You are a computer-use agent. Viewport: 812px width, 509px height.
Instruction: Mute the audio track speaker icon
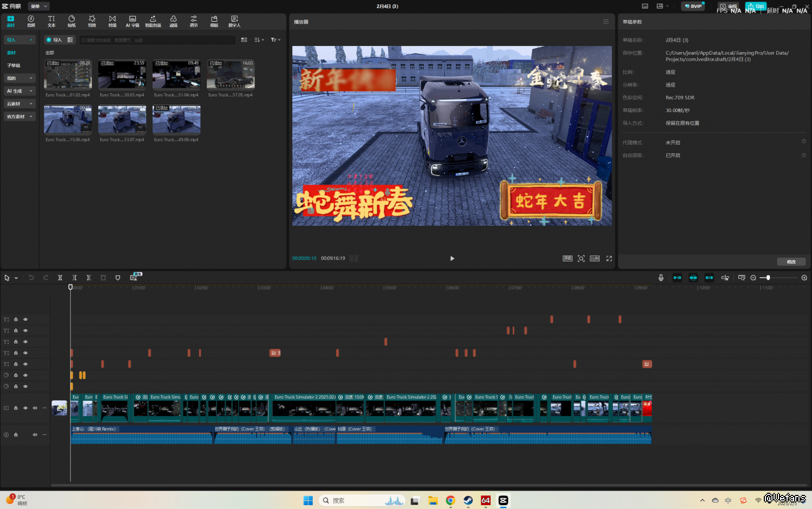35,434
